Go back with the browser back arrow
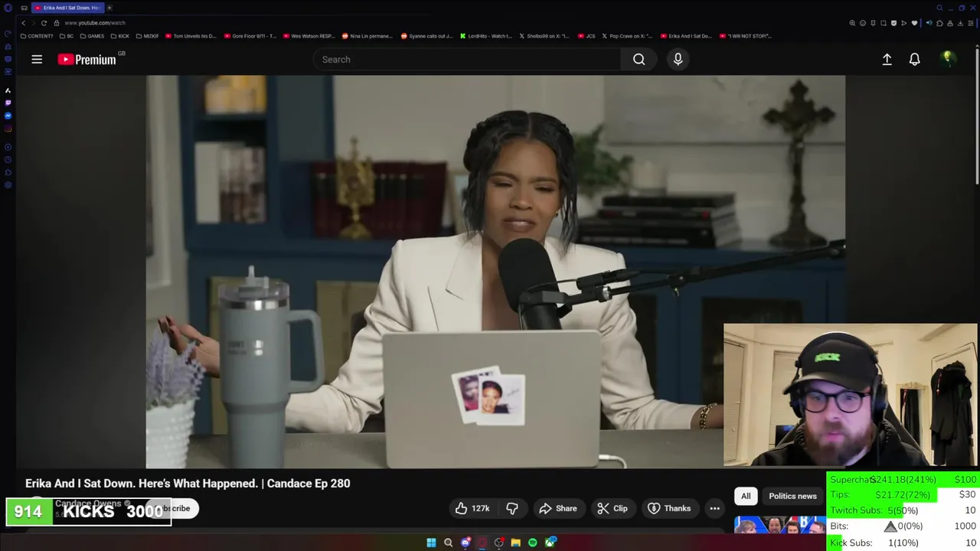 click(x=23, y=23)
